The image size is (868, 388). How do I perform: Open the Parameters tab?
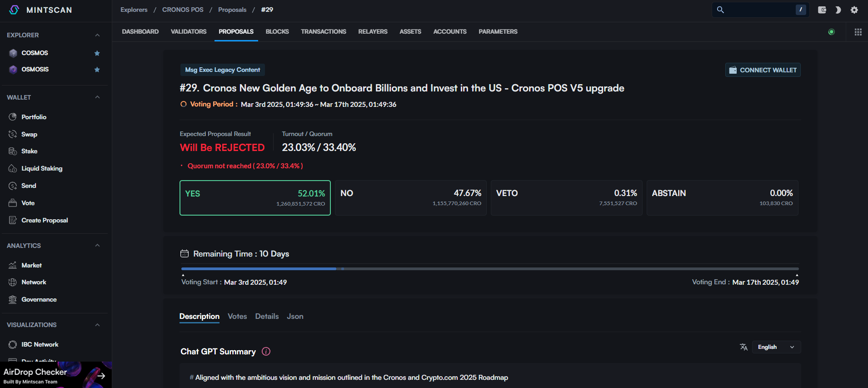tap(498, 32)
